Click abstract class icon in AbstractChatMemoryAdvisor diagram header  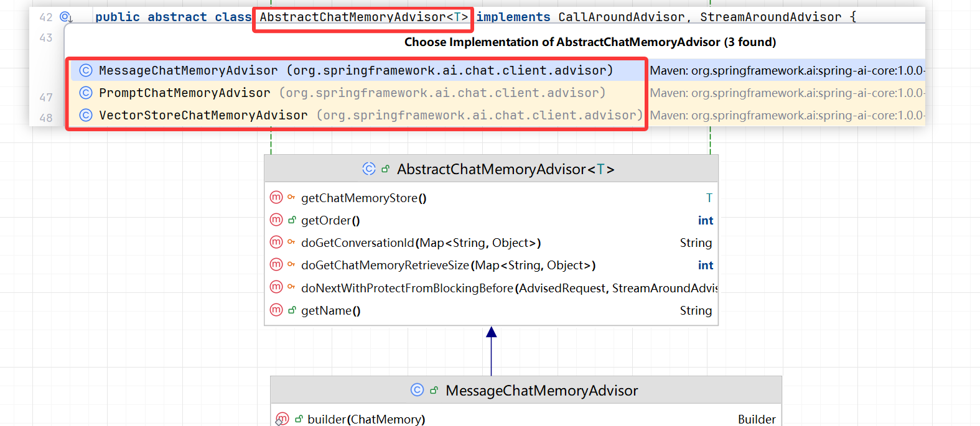(x=369, y=169)
